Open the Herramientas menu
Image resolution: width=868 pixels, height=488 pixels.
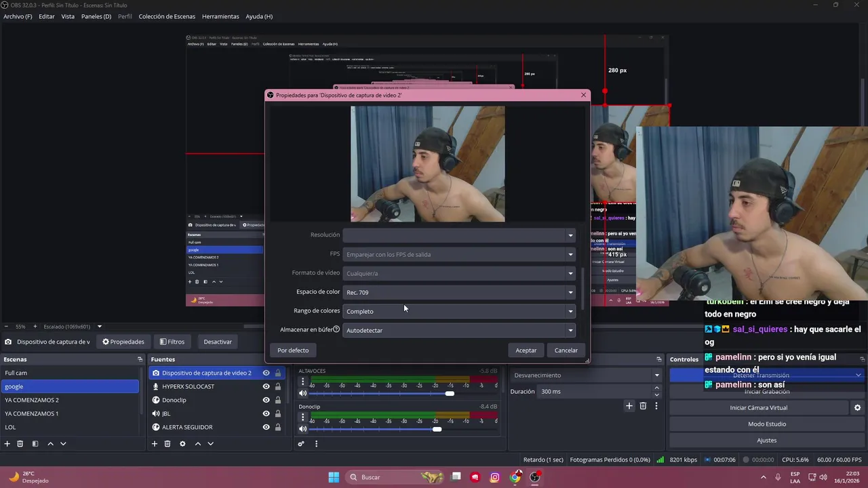pos(220,16)
